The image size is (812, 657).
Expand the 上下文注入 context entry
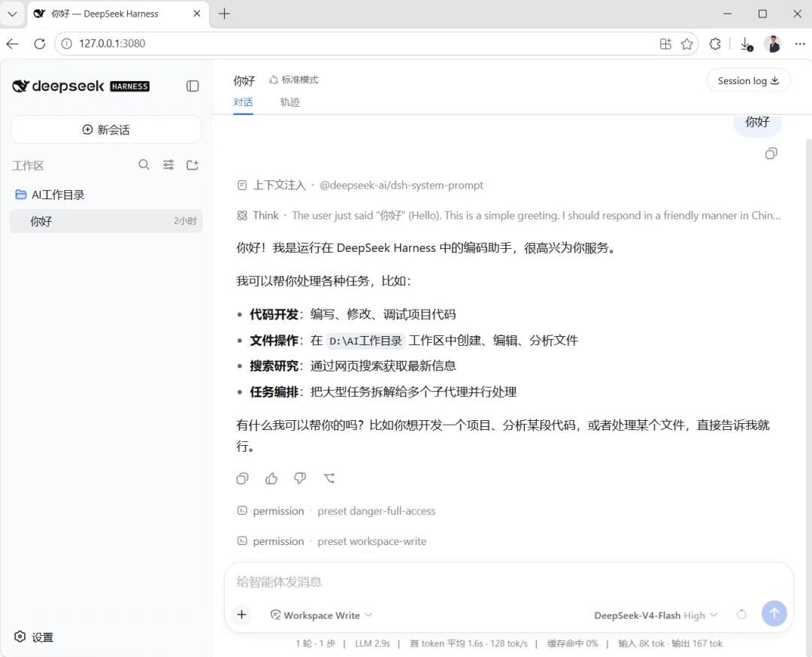click(x=360, y=186)
